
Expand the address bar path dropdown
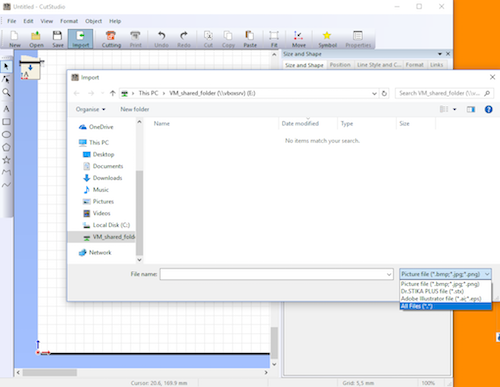374,94
